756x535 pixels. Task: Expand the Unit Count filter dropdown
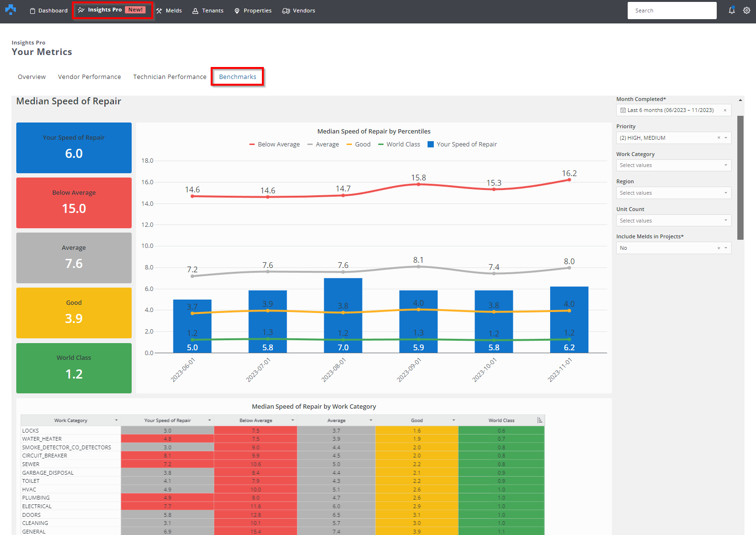[725, 221]
